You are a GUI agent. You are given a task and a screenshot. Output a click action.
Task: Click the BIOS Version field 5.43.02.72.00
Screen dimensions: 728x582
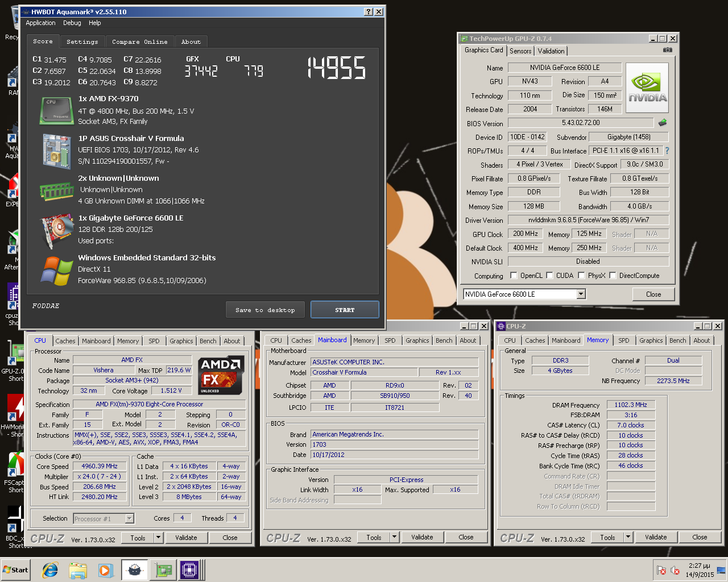pos(581,123)
